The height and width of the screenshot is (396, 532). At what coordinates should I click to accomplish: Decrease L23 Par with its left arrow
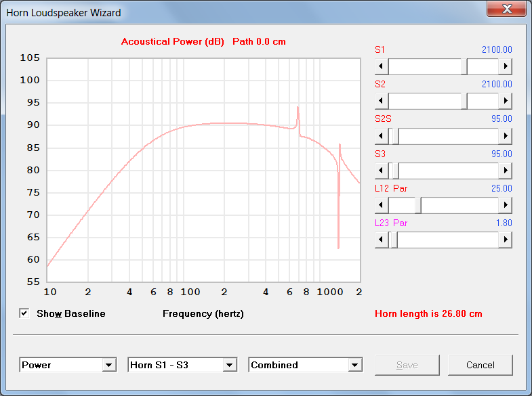382,240
